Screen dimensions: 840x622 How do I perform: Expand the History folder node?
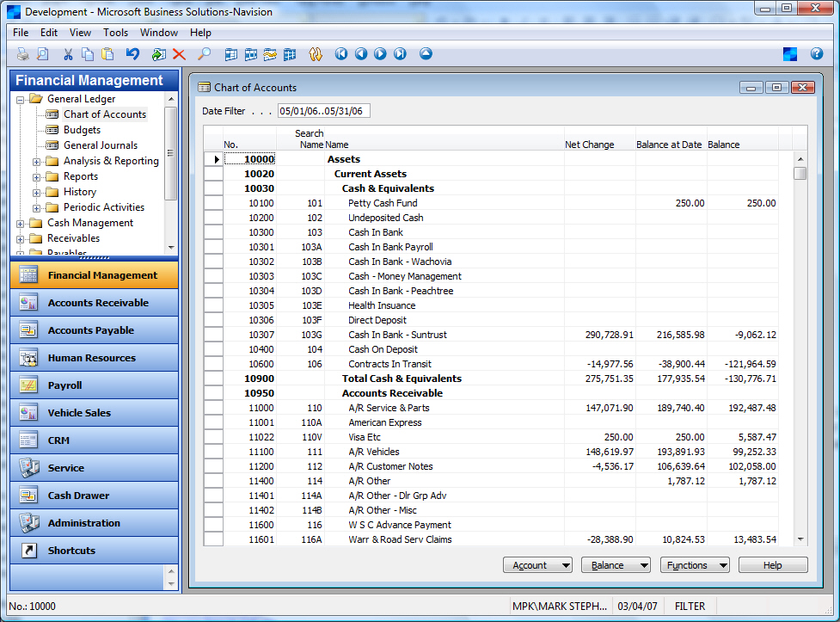36,193
